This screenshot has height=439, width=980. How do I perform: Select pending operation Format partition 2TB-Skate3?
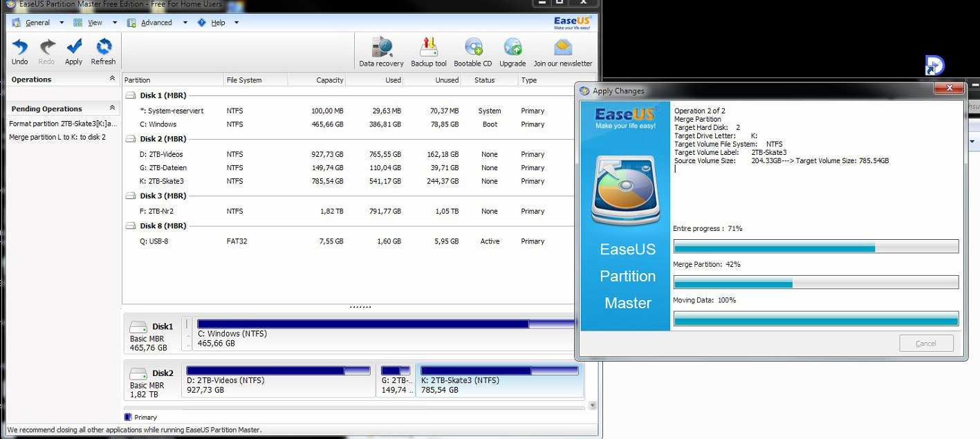click(x=64, y=123)
